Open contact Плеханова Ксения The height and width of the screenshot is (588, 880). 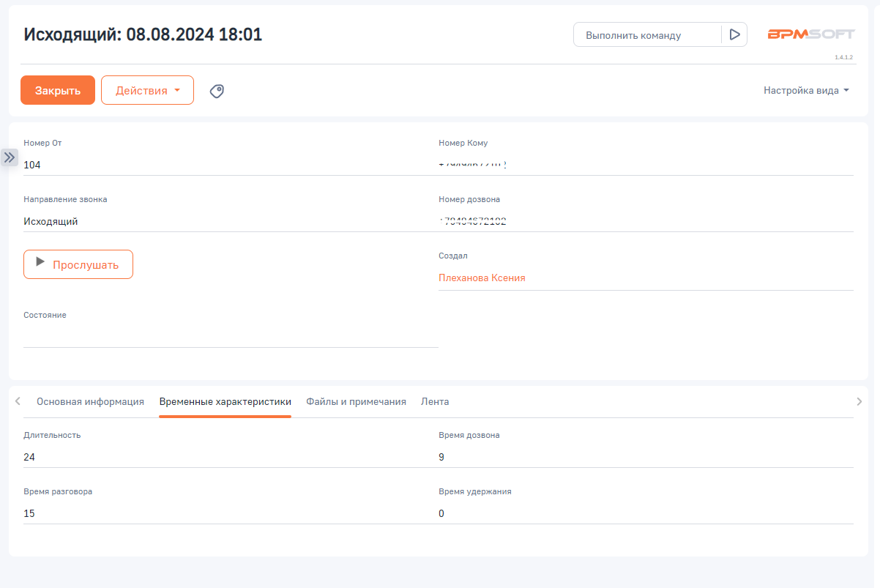pyautogui.click(x=482, y=278)
